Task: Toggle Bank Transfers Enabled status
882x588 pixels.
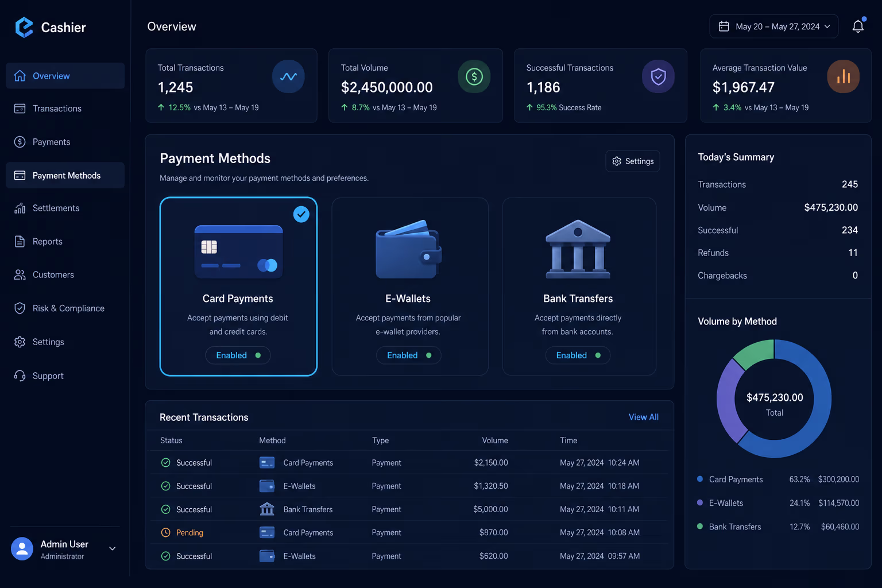Action: 578,355
